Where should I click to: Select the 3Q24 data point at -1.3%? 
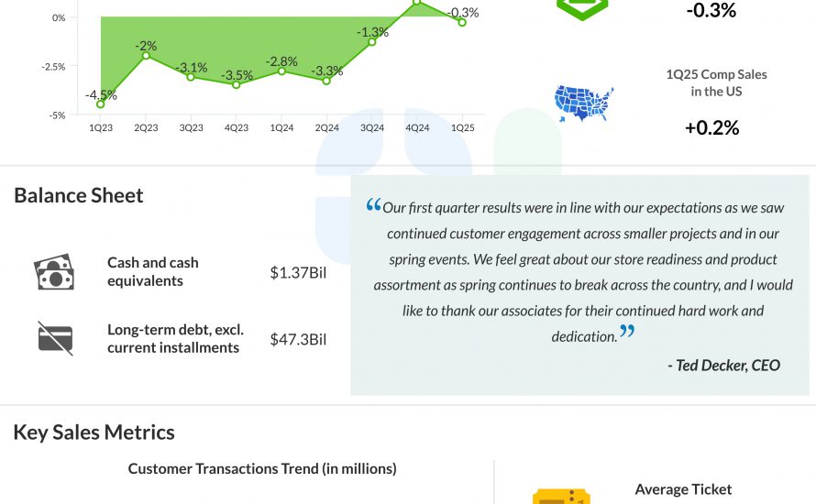[x=372, y=42]
